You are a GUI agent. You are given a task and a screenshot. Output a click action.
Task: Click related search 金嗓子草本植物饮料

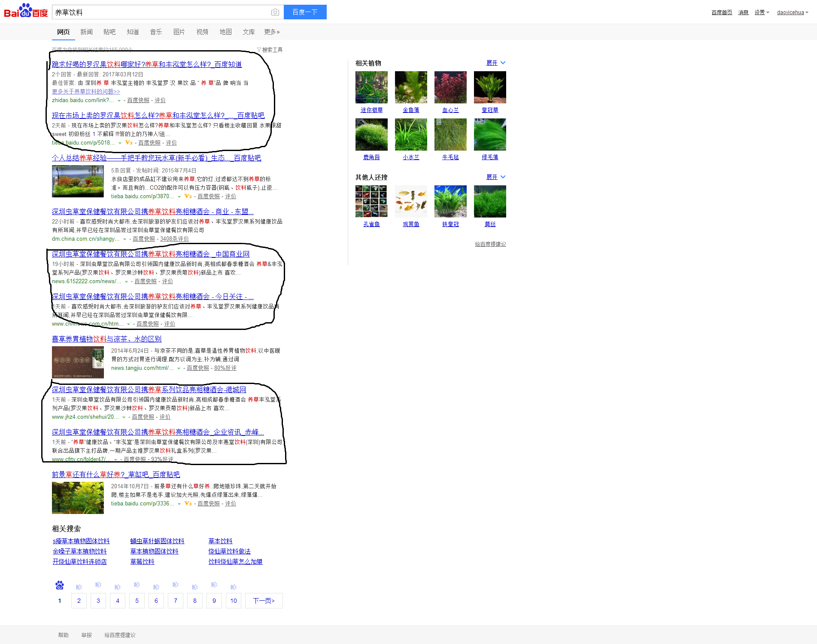[x=80, y=551]
